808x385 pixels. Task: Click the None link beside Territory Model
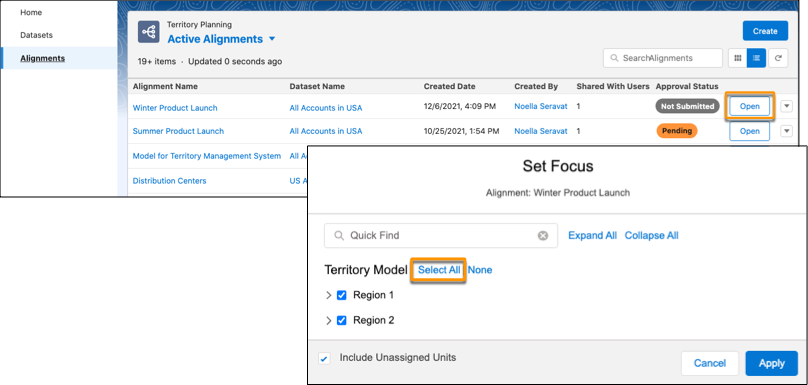(x=480, y=270)
